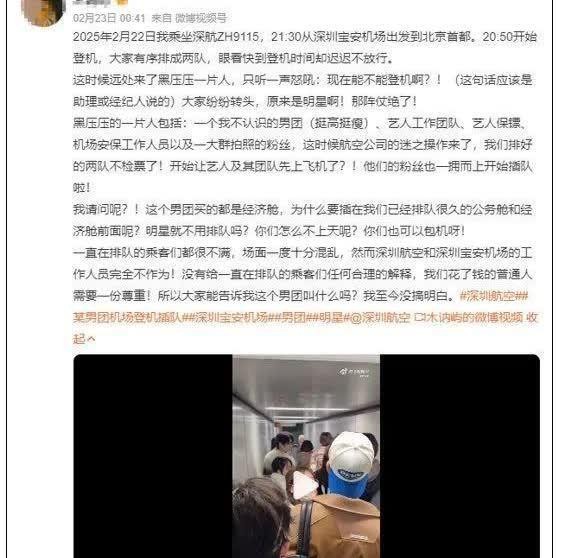
Task: Click the collapse caret after 收起
Action: coord(91,339)
